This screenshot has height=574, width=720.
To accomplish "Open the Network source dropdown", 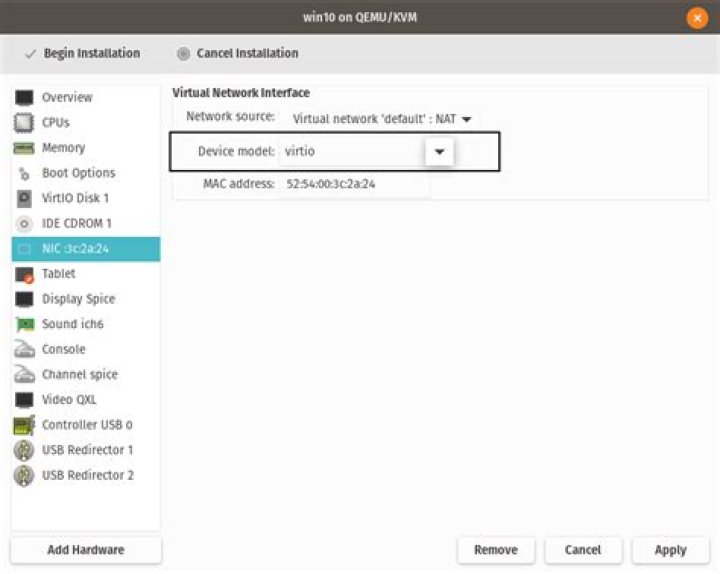I will coord(382,119).
